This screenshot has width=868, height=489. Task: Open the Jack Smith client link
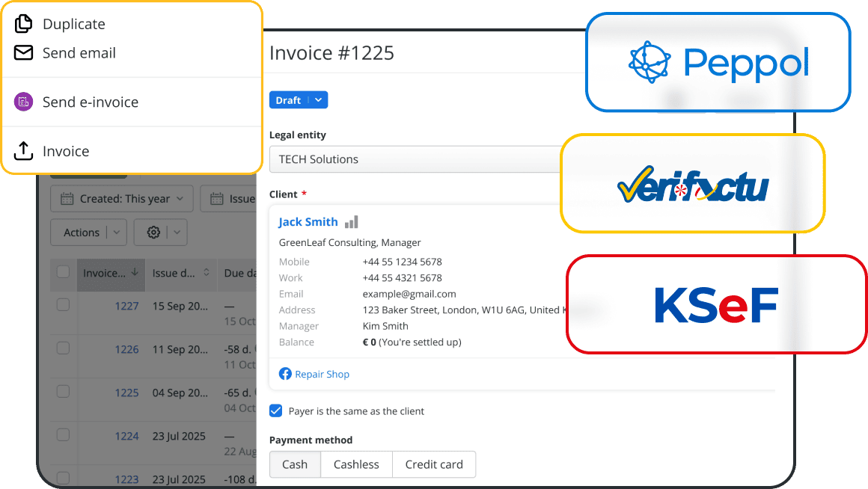[x=308, y=222]
